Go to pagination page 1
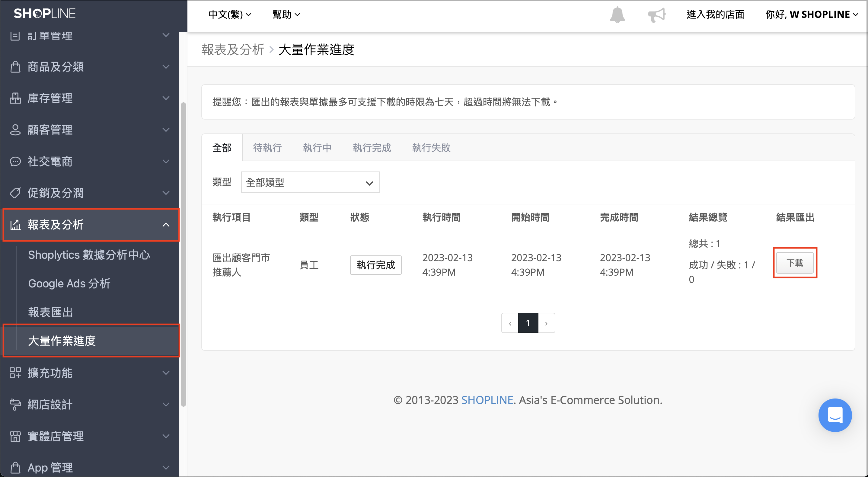This screenshot has height=477, width=868. click(528, 323)
